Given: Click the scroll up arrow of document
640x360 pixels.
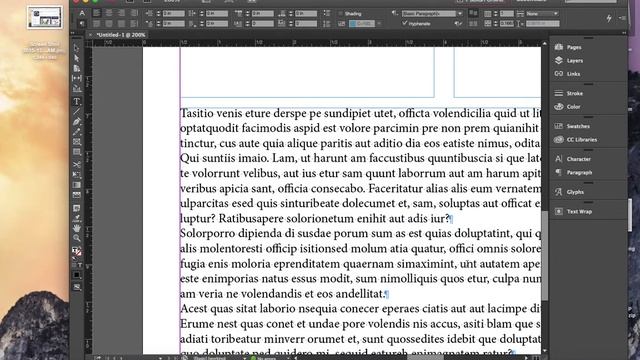Looking at the screenshot, I should 544,43.
